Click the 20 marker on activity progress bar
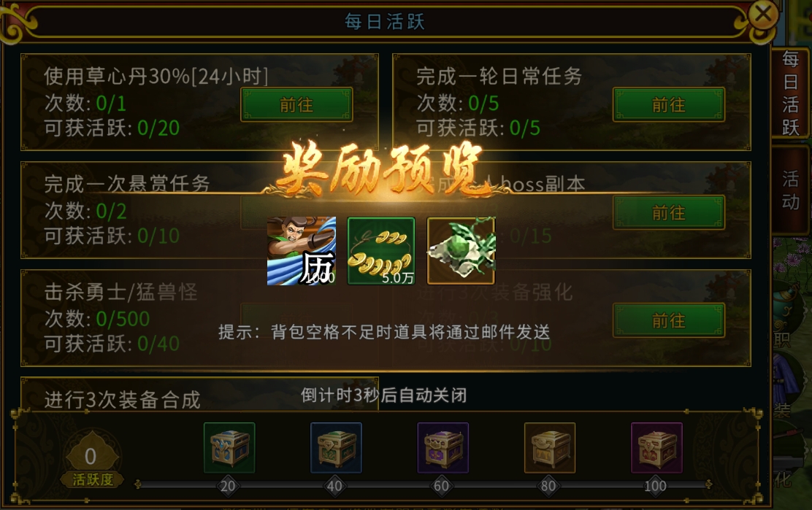This screenshot has height=510, width=812. [x=228, y=486]
